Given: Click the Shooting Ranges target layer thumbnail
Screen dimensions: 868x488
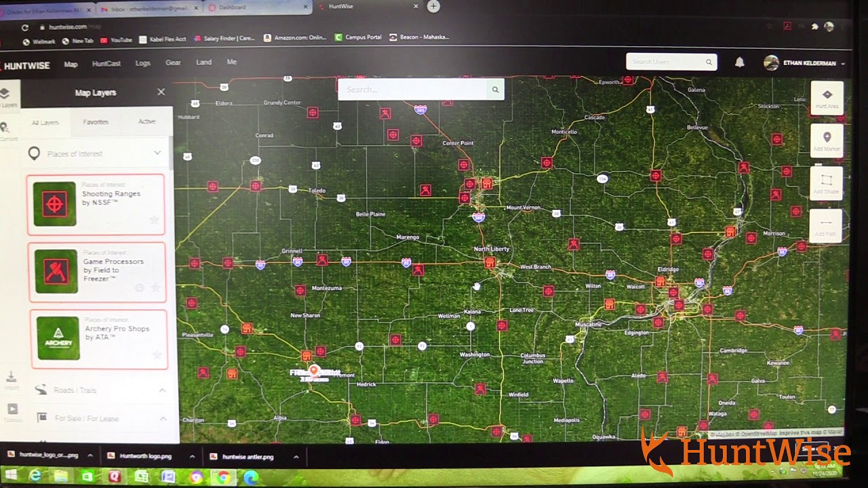Looking at the screenshot, I should click(x=55, y=204).
